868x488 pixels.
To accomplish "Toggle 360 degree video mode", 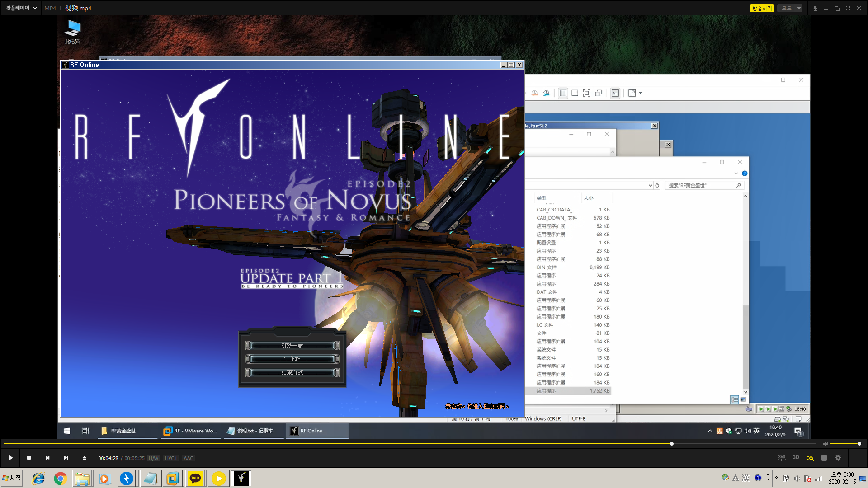I will tap(782, 458).
